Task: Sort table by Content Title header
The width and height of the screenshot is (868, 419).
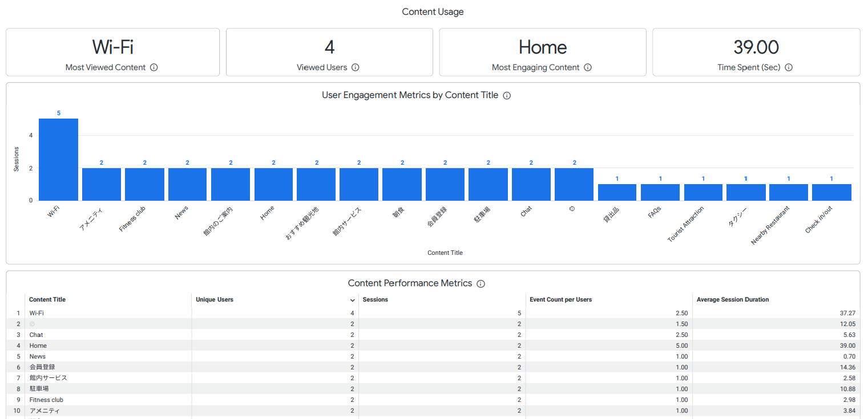Action: pos(47,300)
